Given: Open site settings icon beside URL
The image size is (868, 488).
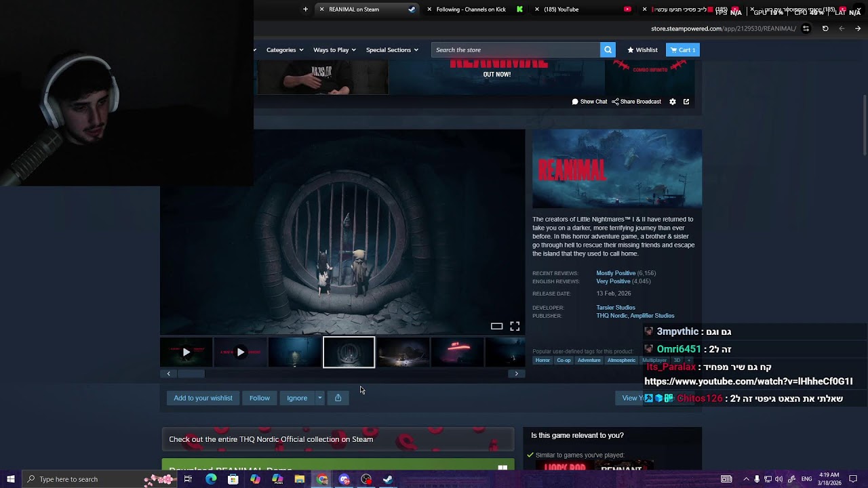Looking at the screenshot, I should 806,28.
